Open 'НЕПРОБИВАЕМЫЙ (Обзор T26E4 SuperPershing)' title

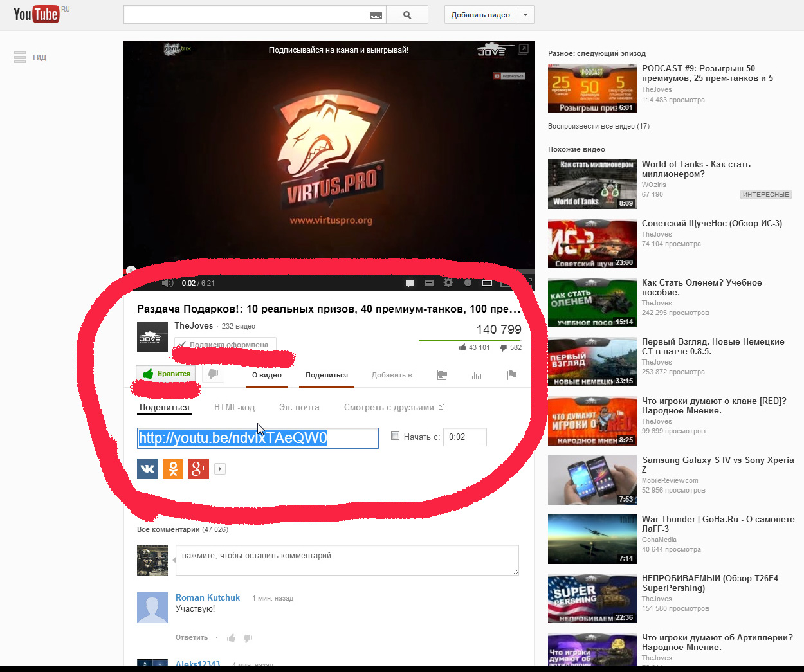click(x=710, y=583)
